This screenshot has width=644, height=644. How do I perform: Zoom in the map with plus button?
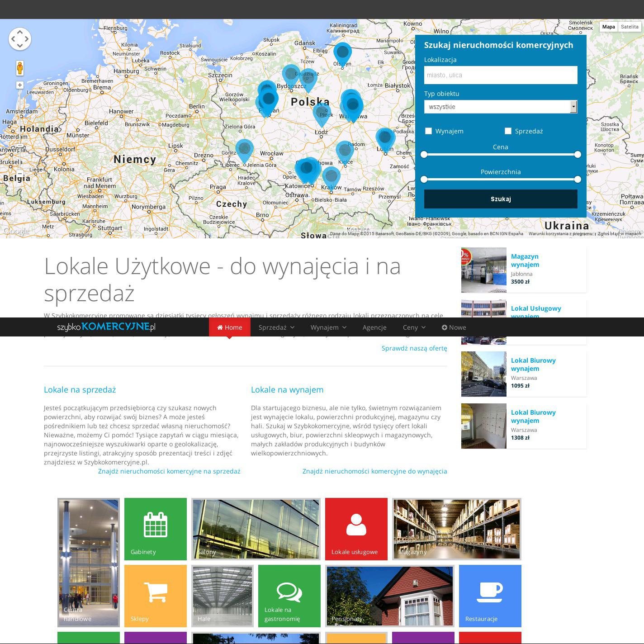(x=20, y=85)
